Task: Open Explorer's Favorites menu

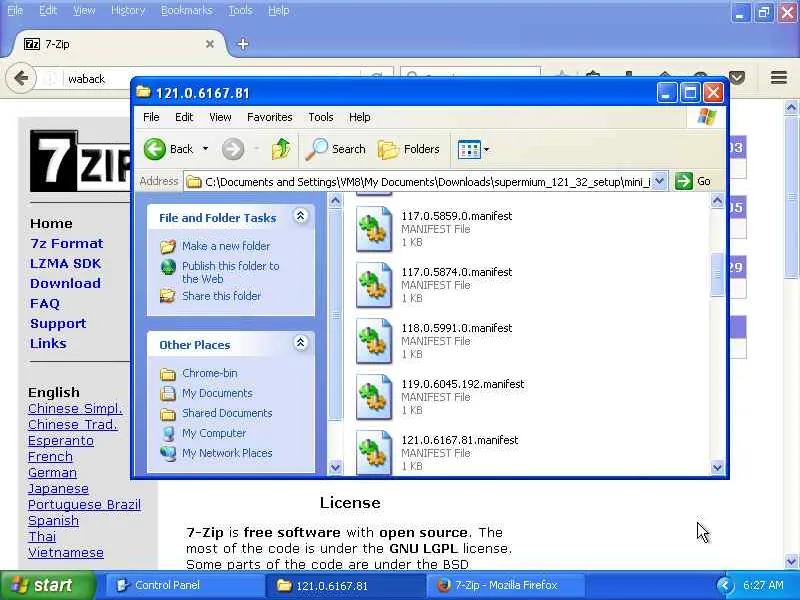Action: pyautogui.click(x=269, y=117)
